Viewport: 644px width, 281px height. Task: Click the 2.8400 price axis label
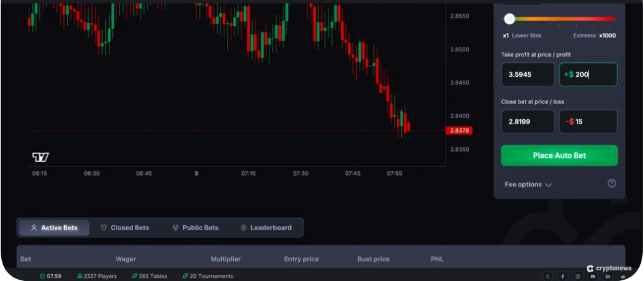[x=460, y=116]
